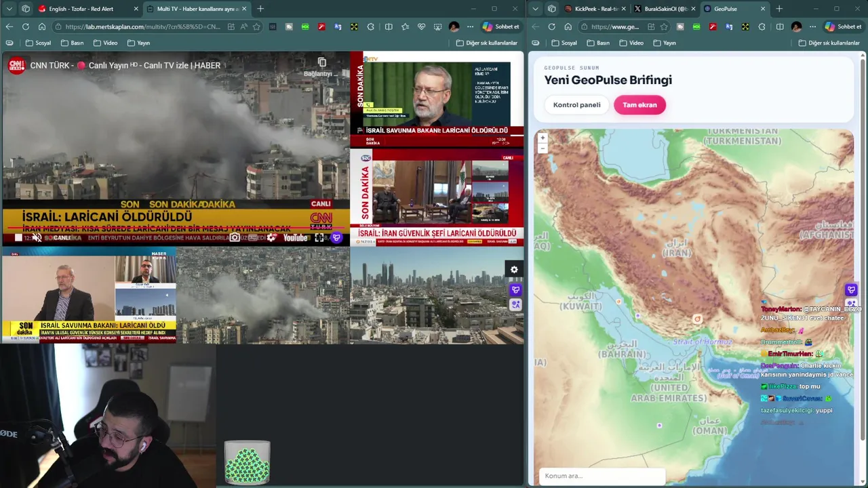
Task: Copy the CNN Türk video link
Action: (x=321, y=66)
